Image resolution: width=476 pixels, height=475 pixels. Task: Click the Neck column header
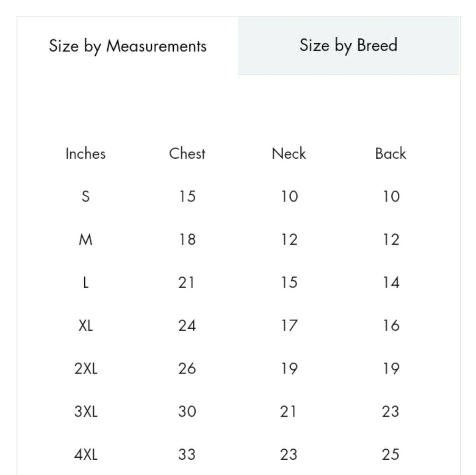[x=289, y=153]
